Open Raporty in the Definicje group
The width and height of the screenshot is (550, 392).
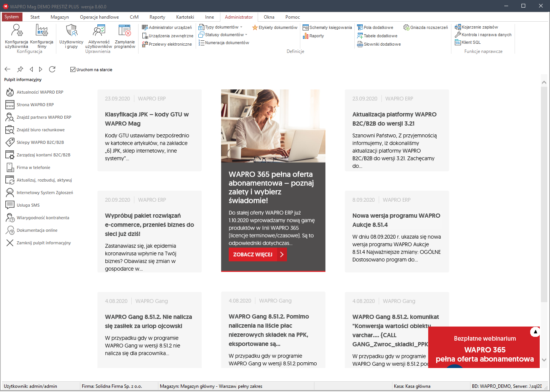313,36
